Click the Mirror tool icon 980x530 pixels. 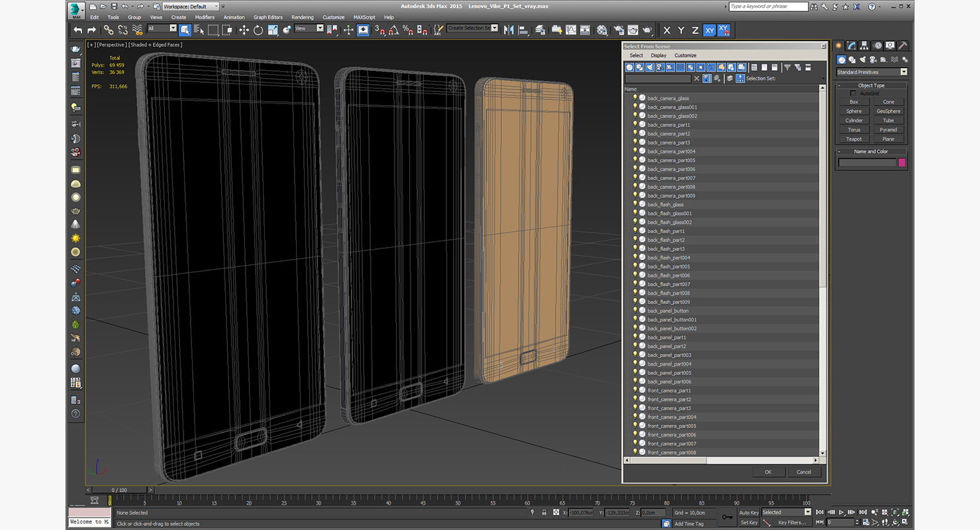509,30
